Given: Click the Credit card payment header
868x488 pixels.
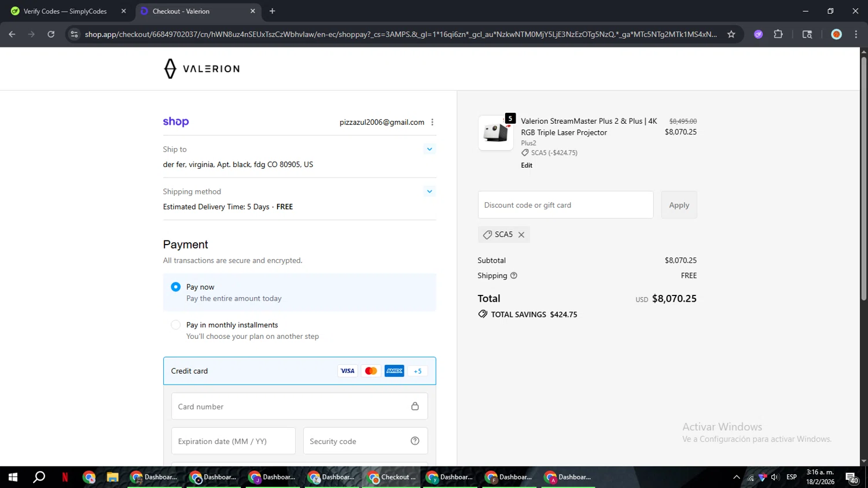Looking at the screenshot, I should [x=299, y=371].
